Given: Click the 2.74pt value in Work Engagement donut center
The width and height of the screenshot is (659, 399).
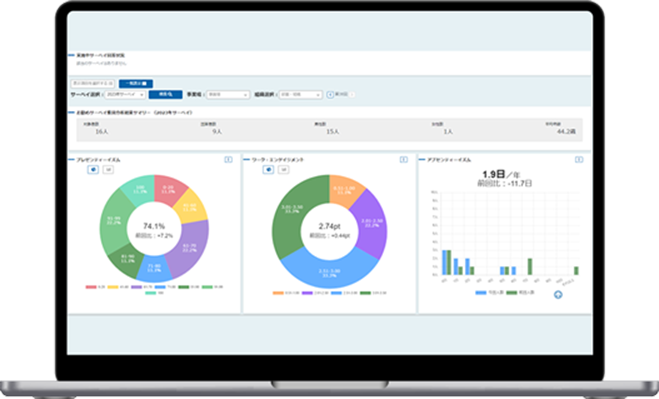Looking at the screenshot, I should (330, 226).
